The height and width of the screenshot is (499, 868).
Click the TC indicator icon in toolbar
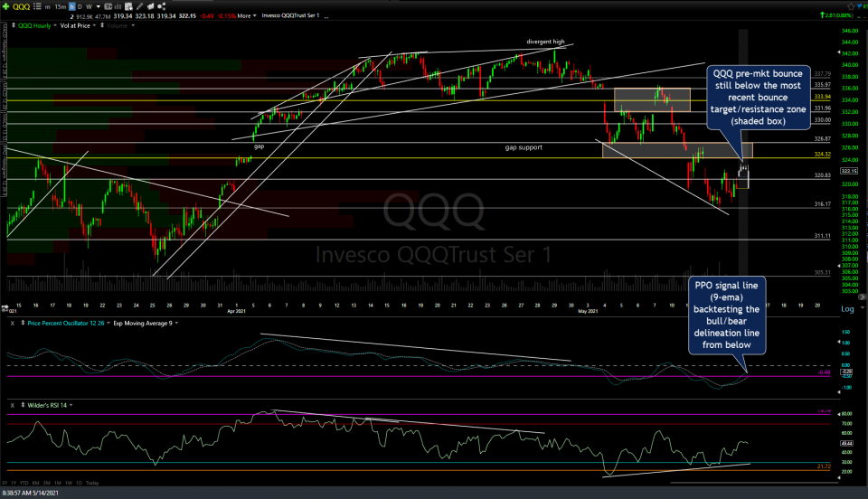click(x=108, y=6)
